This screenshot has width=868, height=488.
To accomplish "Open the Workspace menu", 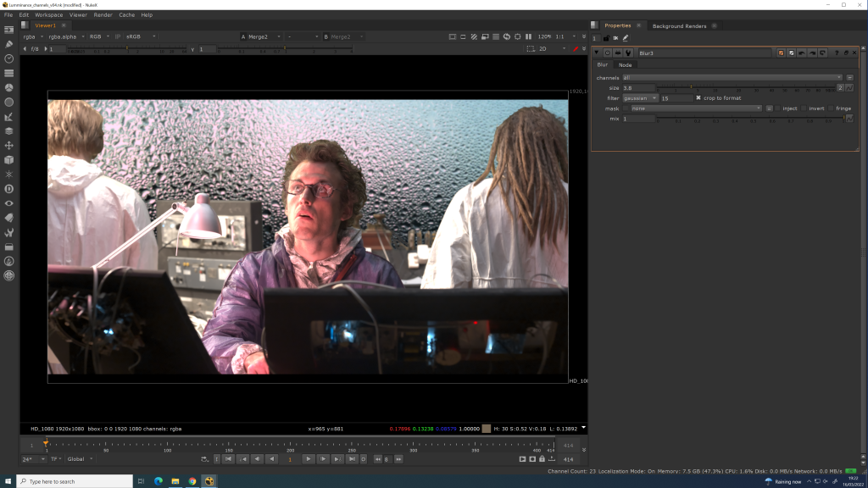I will pyautogui.click(x=48, y=15).
